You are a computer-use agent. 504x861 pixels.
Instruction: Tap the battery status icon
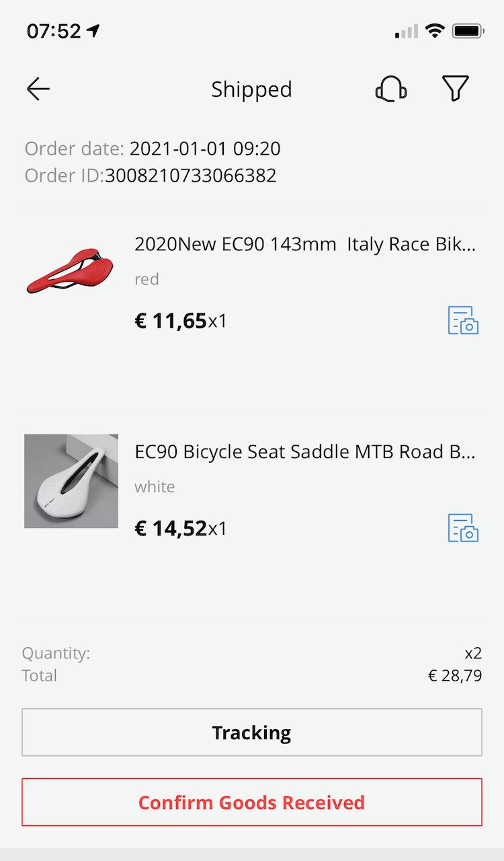pyautogui.click(x=468, y=31)
